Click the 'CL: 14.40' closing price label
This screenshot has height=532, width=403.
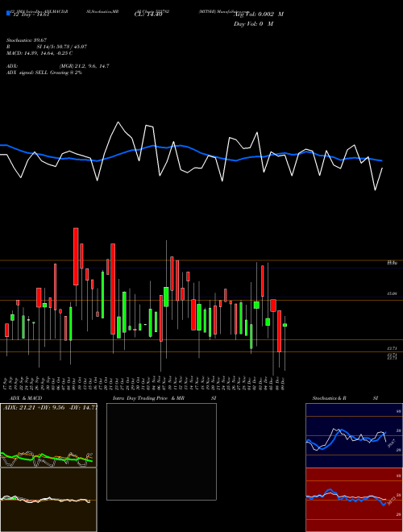148,15
